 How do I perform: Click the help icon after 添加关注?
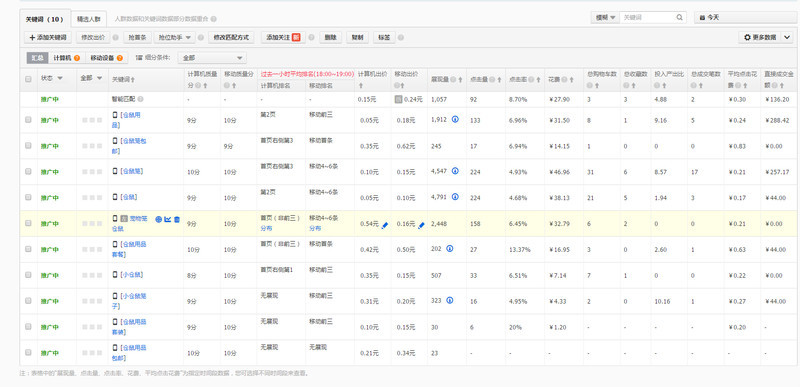point(311,37)
